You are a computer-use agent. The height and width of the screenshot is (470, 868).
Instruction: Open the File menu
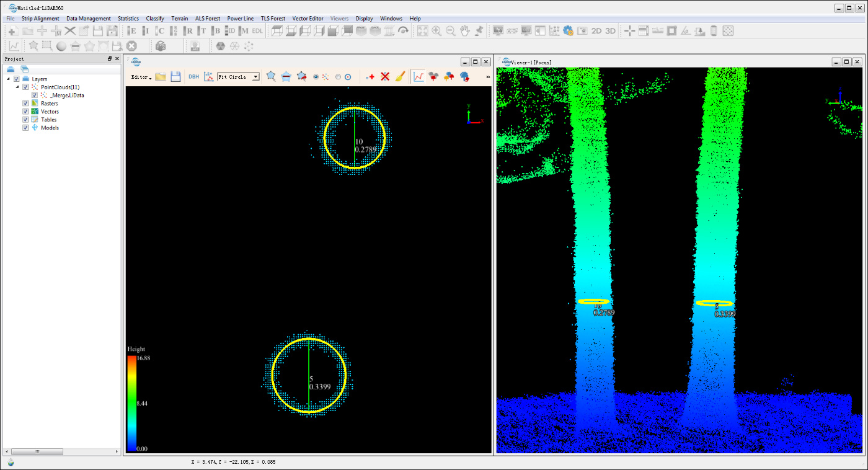tap(11, 19)
